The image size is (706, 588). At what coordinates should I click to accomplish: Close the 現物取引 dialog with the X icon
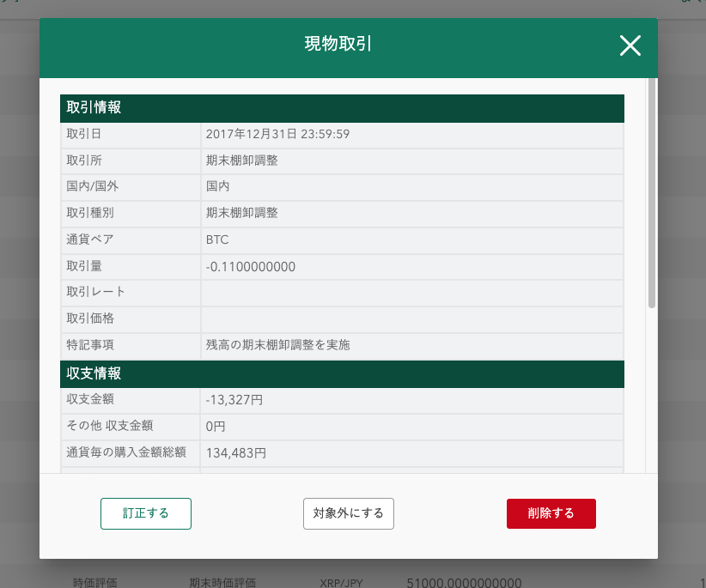[630, 45]
